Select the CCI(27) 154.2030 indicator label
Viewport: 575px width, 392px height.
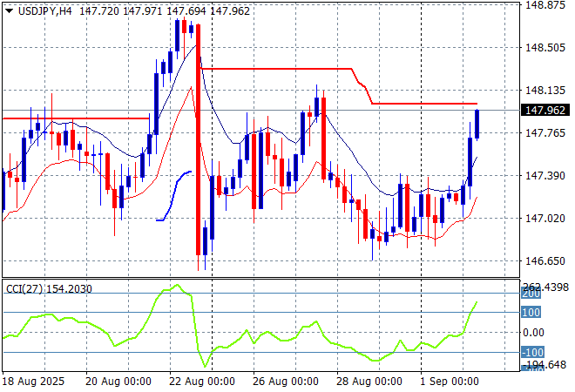49,289
